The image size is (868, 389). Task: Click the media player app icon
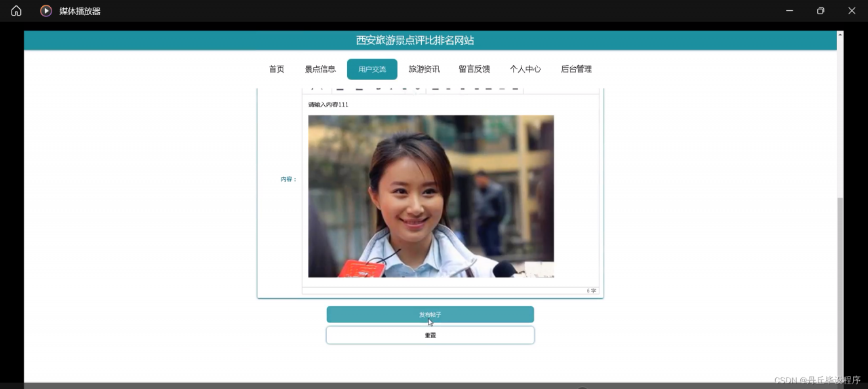click(x=46, y=11)
